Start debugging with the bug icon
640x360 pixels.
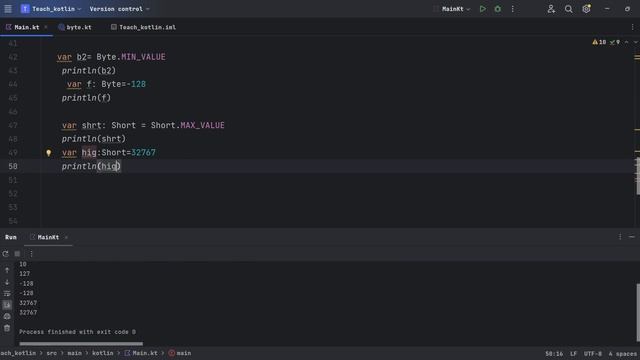point(498,9)
